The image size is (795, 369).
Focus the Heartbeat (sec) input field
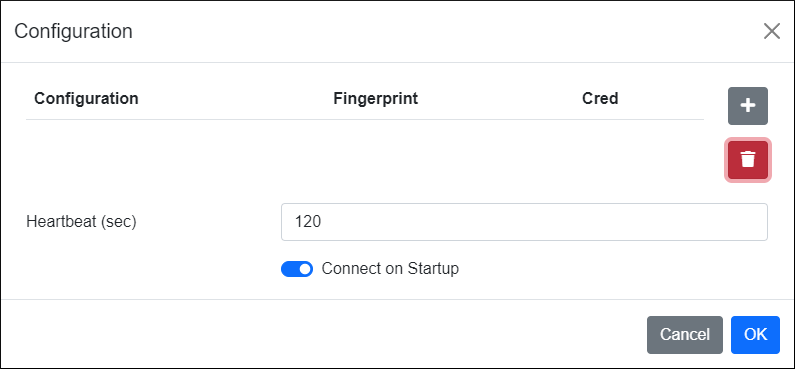point(524,222)
